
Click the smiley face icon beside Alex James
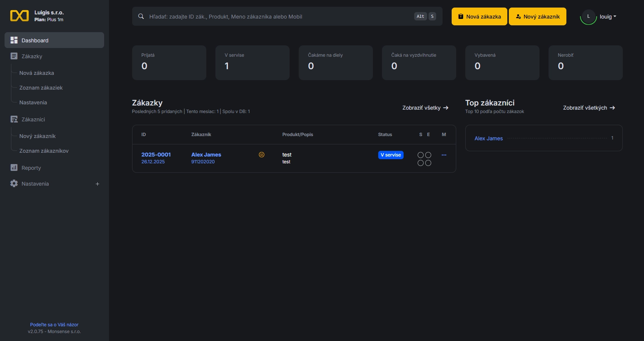[261, 155]
